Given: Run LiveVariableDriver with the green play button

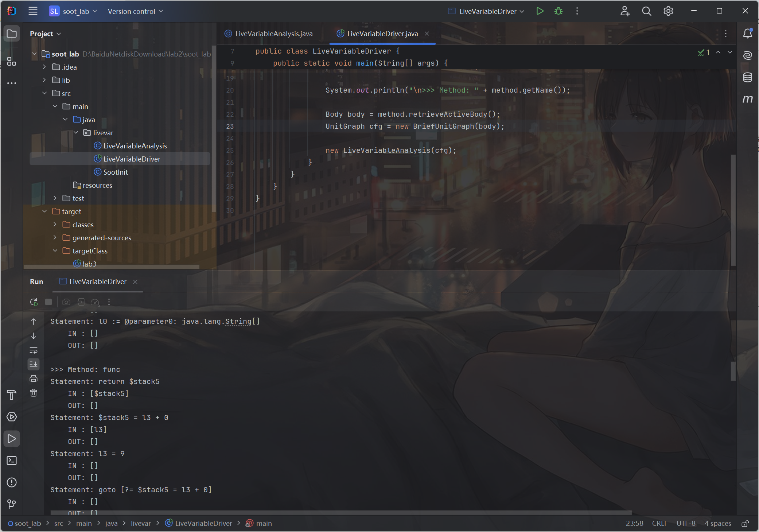Looking at the screenshot, I should point(540,11).
